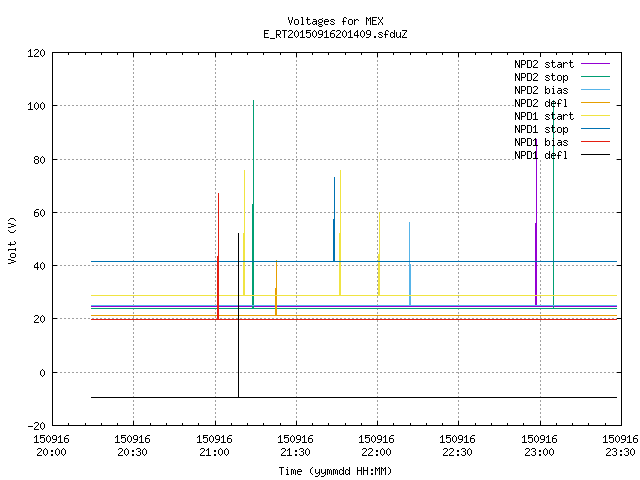The width and height of the screenshot is (640, 480).
Task: Click the orange NPD2 defl spike near 21:20
Action: click(276, 288)
